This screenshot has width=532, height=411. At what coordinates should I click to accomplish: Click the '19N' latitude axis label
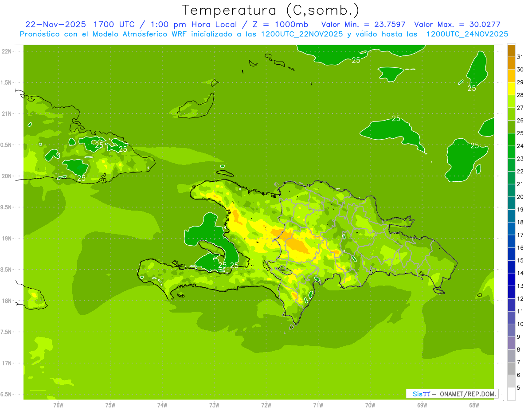[x=7, y=238]
